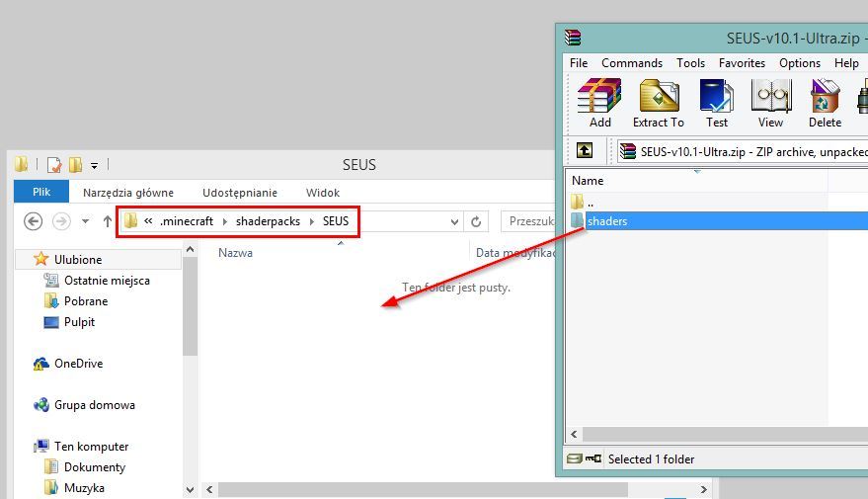Open the File menu in WinRAR

579,63
